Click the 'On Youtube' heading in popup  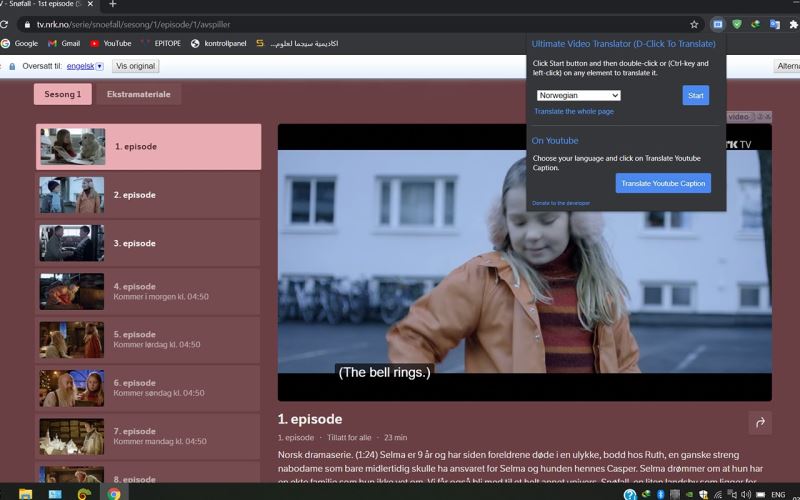click(555, 140)
